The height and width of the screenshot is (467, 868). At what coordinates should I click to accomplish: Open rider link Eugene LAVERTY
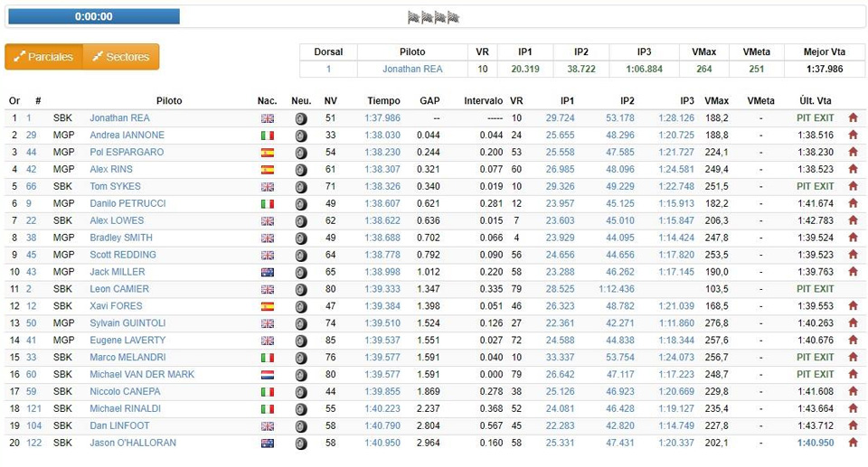point(127,341)
